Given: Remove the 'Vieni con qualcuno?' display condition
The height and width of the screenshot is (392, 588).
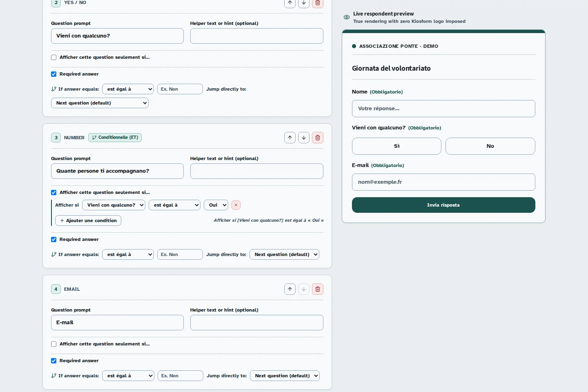Looking at the screenshot, I should (236, 205).
